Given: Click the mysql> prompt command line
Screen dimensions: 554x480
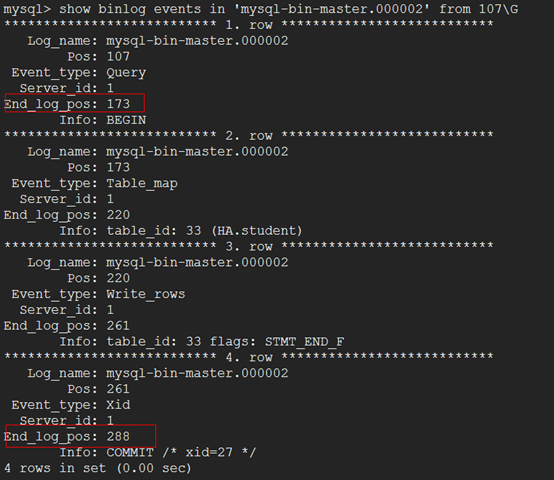Looking at the screenshot, I should point(261,9).
